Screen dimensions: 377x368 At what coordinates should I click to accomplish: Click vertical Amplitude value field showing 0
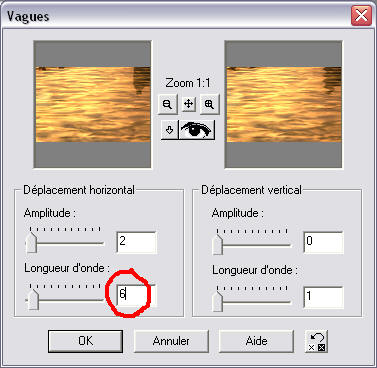323,242
